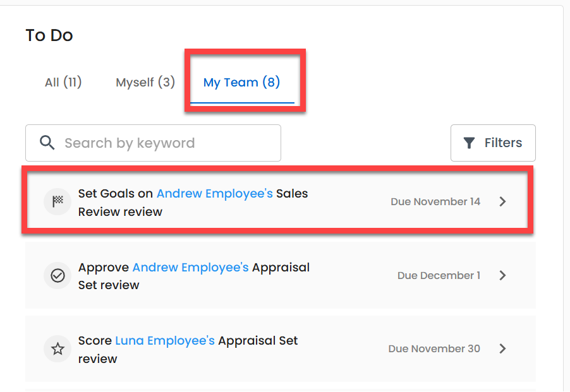Expand the task due December 1
Image resolution: width=570 pixels, height=392 pixels.
[502, 275]
